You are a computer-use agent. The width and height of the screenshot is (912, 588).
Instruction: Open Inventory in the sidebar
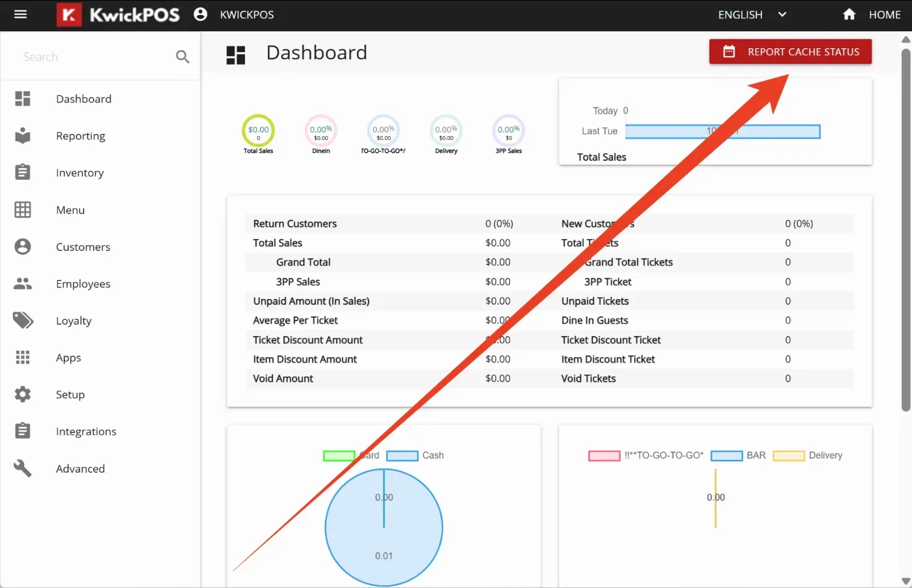80,173
